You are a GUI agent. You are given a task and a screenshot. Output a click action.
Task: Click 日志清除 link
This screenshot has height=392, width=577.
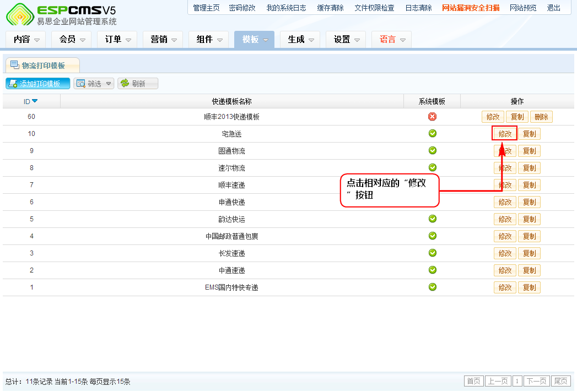click(418, 8)
